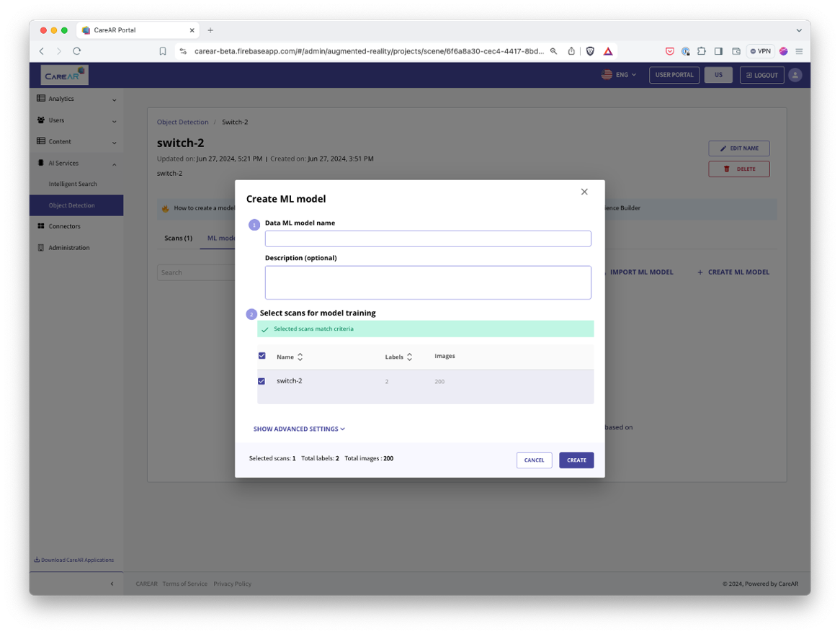Open the ENG language dropdown
This screenshot has height=634, width=840.
618,74
